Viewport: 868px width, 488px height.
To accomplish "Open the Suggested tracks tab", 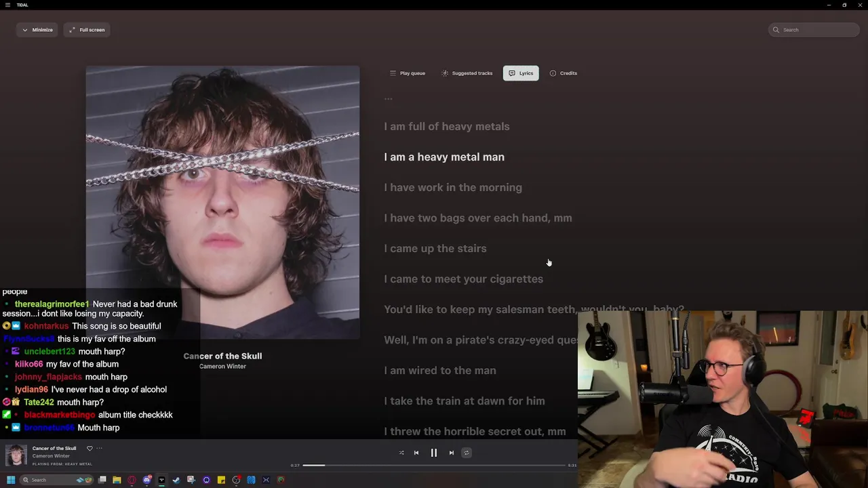I will [467, 73].
